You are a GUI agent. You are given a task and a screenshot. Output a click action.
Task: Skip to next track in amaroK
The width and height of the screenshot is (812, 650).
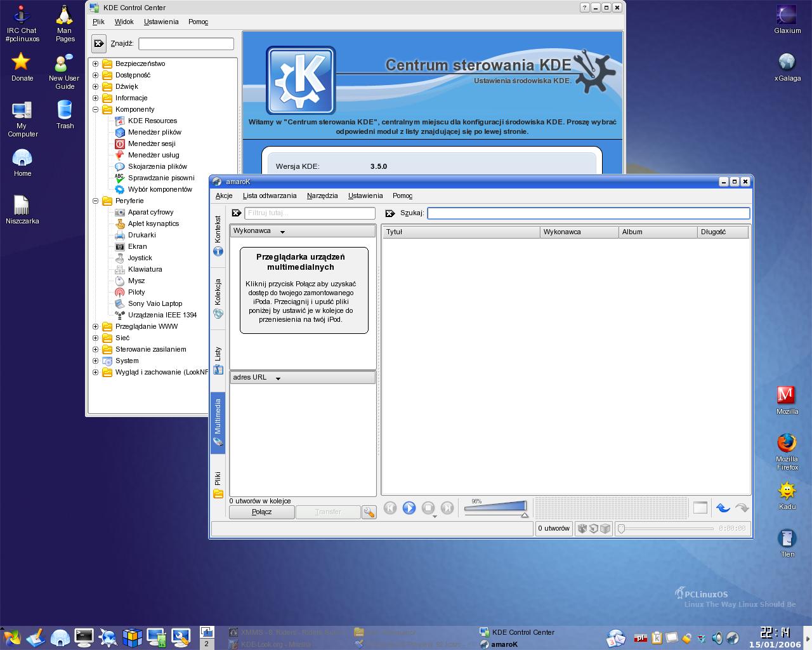tap(447, 508)
